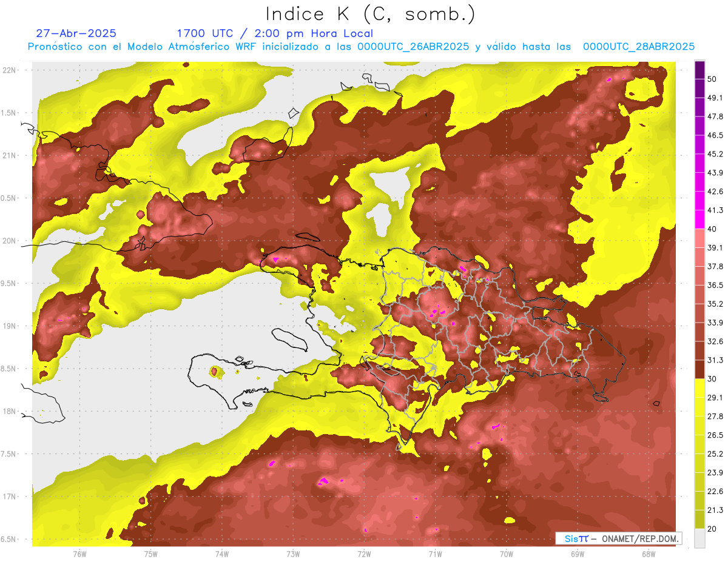Pick the magenta legend swatch between 41.3 and 40
The width and height of the screenshot is (728, 562).
tap(700, 219)
